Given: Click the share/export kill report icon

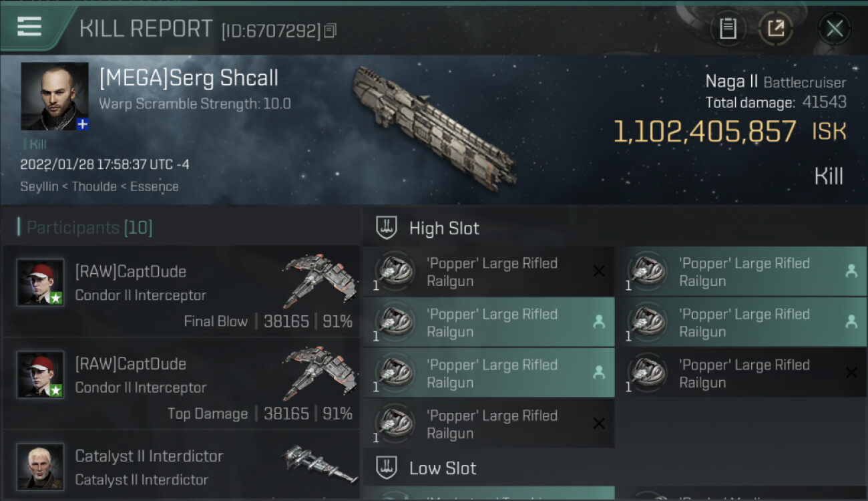Looking at the screenshot, I should click(x=775, y=28).
